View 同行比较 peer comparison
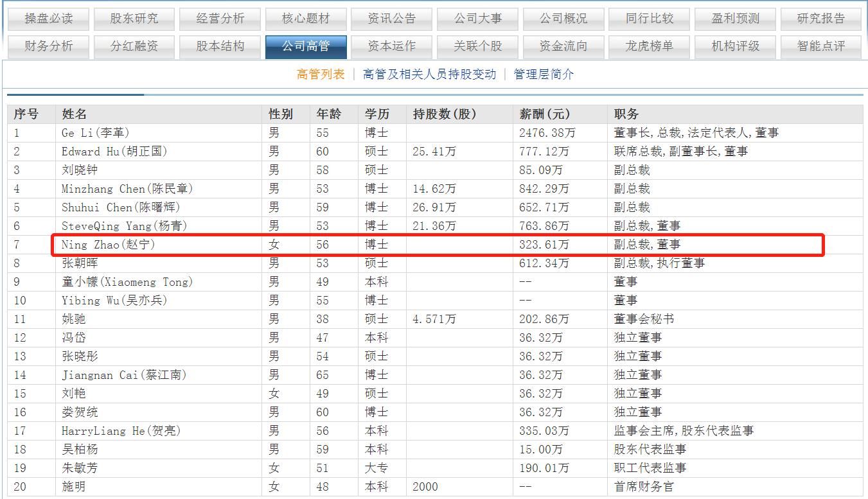 pyautogui.click(x=649, y=18)
